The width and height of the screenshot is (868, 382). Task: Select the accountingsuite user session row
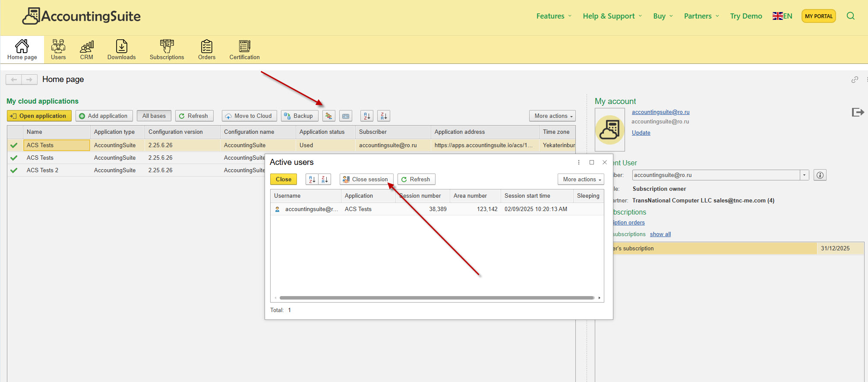437,209
